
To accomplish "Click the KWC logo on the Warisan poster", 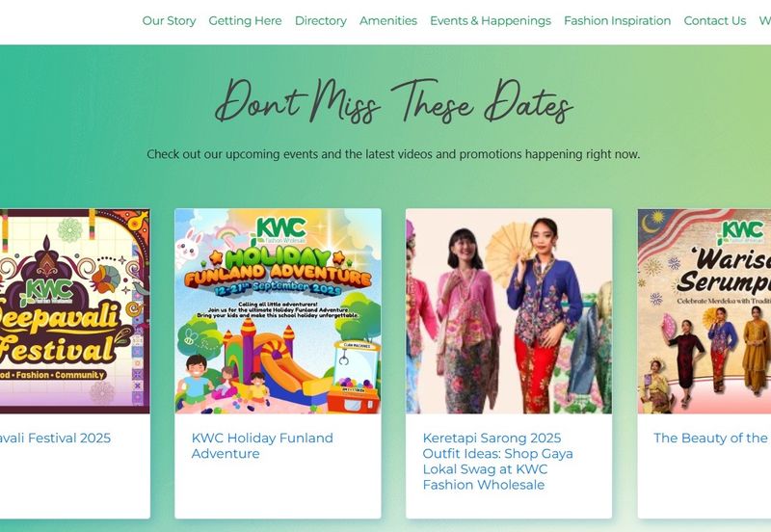I will 740,232.
